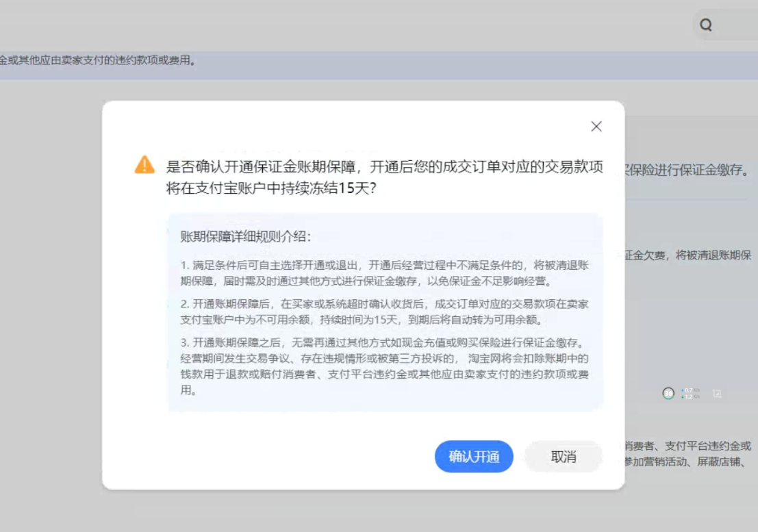The width and height of the screenshot is (758, 532).
Task: Click background text 消费者、支付平台违约金或
Action: click(x=687, y=446)
